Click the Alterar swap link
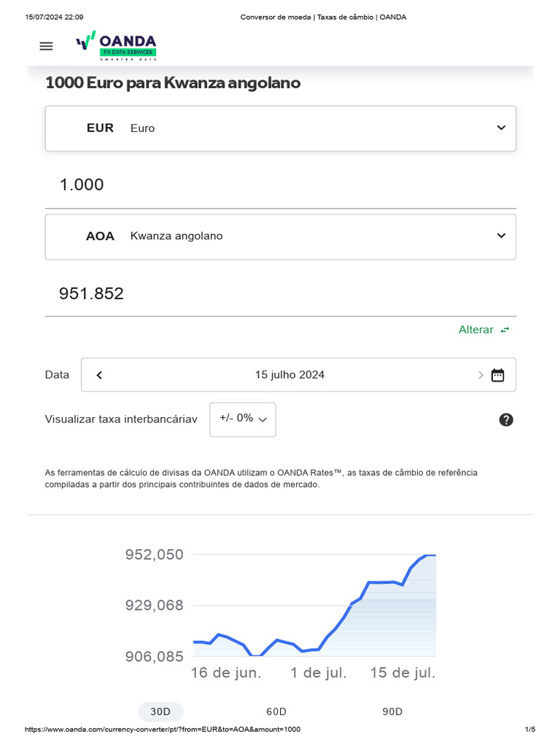 click(x=475, y=330)
